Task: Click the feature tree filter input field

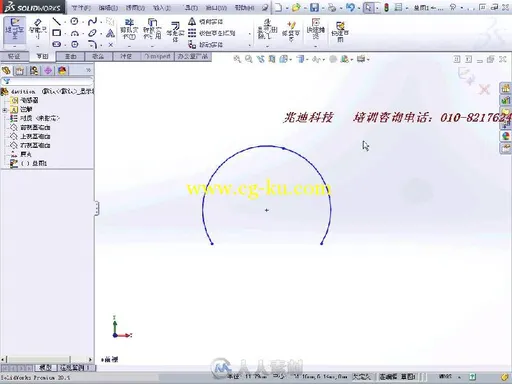Action: pyautogui.click(x=47, y=81)
